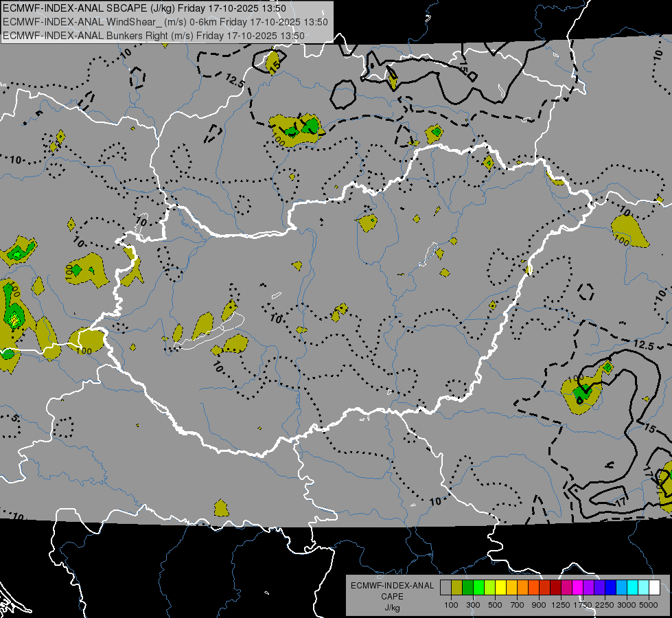Click the legend value label 3000

pyautogui.click(x=627, y=605)
